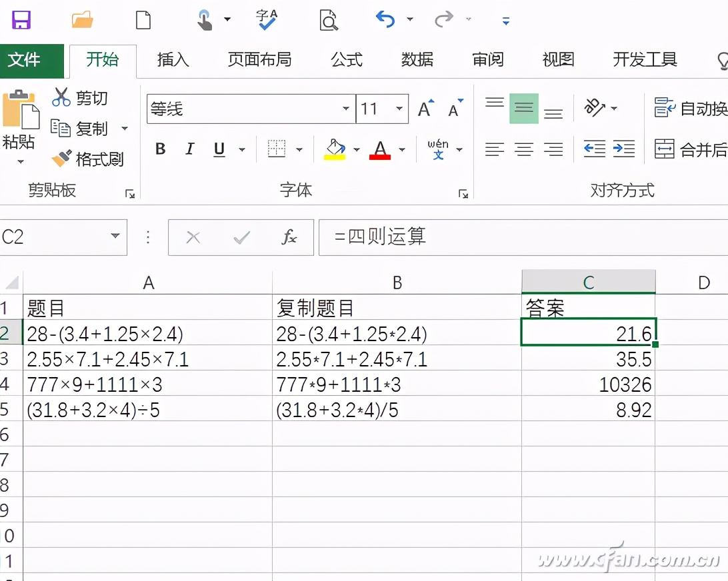This screenshot has height=581, width=728.
Task: Click the Increase Indent icon
Action: [624, 149]
